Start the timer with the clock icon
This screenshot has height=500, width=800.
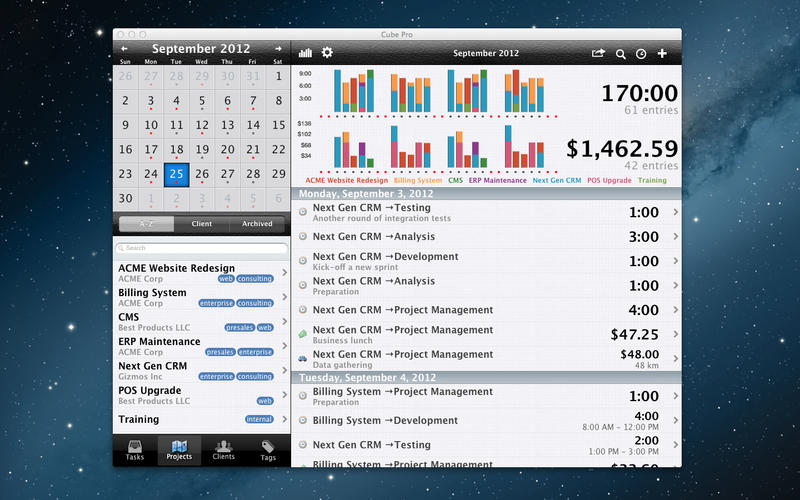tap(641, 54)
